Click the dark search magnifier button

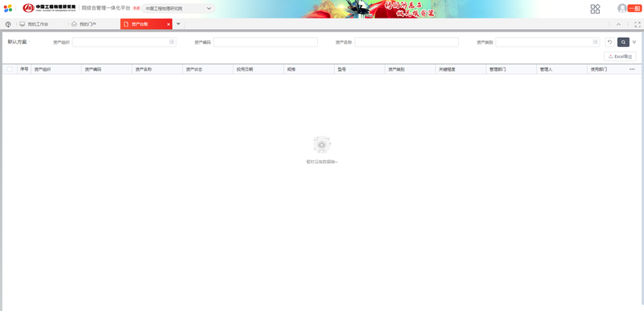point(623,42)
